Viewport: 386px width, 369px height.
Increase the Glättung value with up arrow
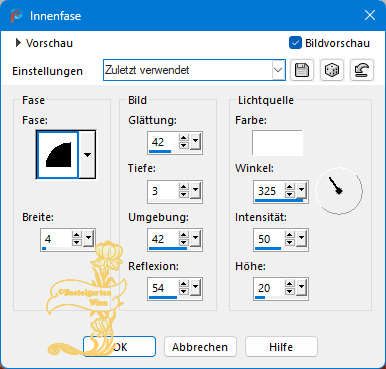pyautogui.click(x=184, y=138)
